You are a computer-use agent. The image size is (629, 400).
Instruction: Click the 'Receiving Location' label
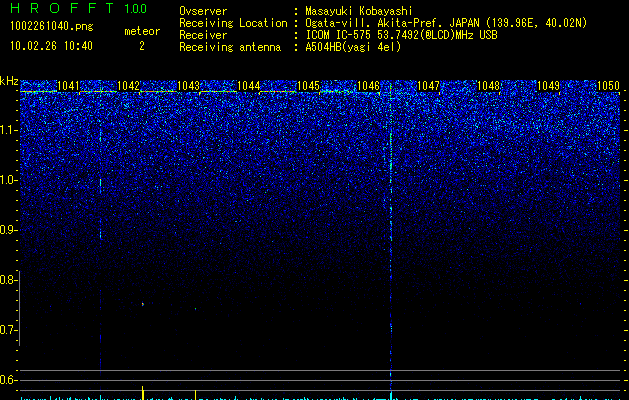[x=233, y=23]
